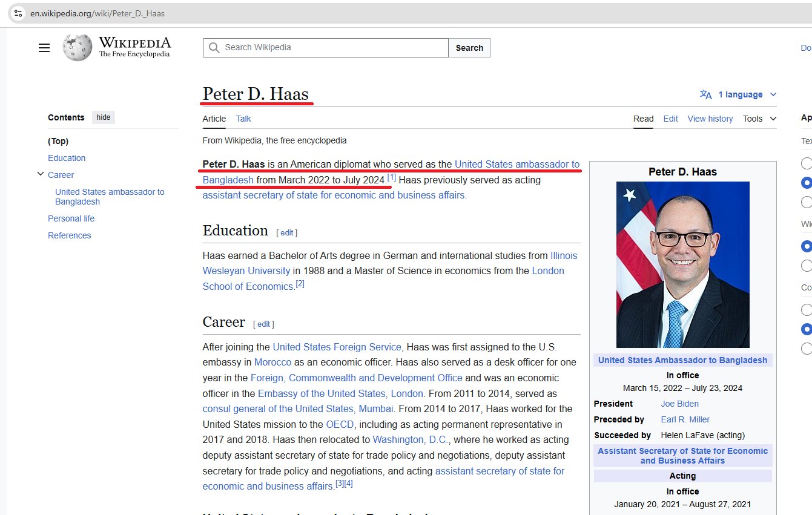Image resolution: width=812 pixels, height=515 pixels.
Task: Click the edit link beside Career heading
Action: tap(263, 324)
